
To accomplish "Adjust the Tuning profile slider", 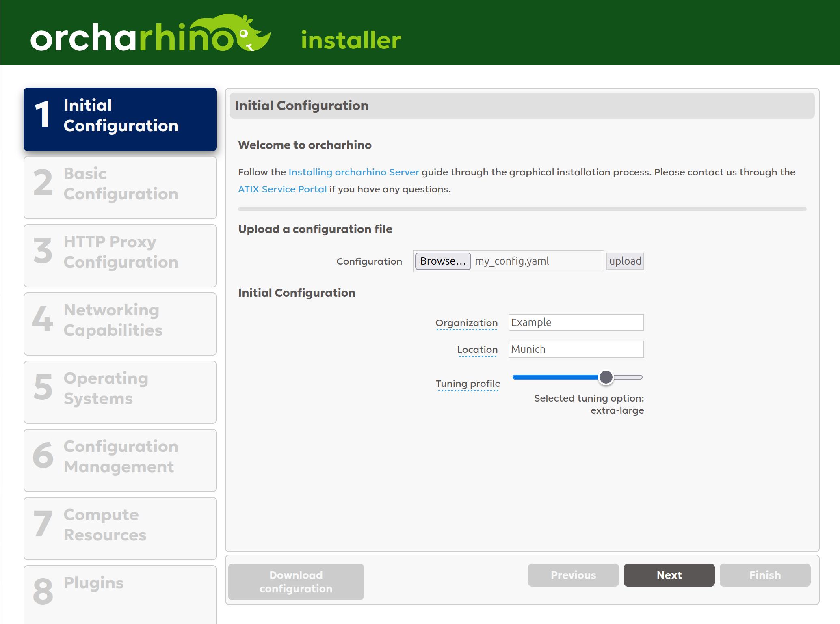I will [x=606, y=377].
